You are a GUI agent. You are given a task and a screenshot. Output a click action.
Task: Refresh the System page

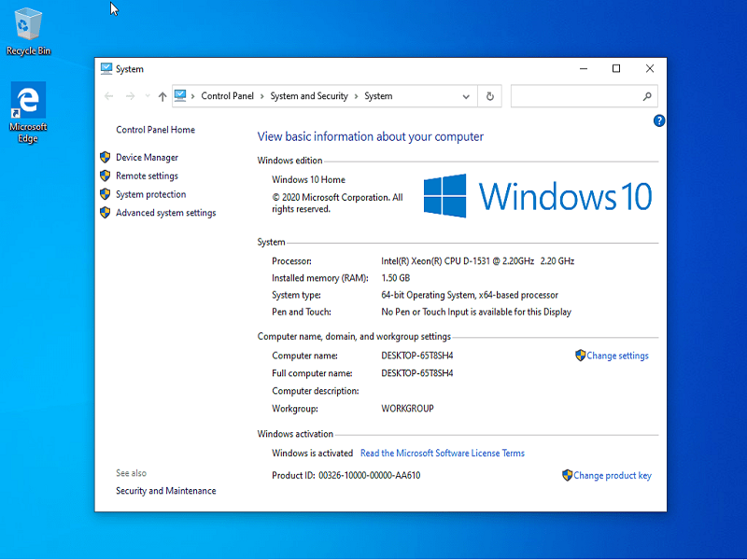coord(489,97)
